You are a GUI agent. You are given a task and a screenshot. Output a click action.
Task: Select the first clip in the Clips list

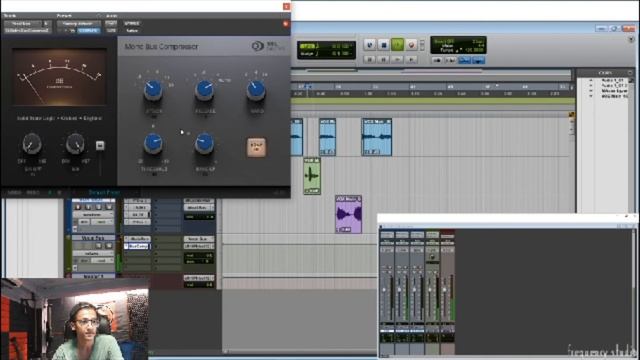click(x=614, y=80)
